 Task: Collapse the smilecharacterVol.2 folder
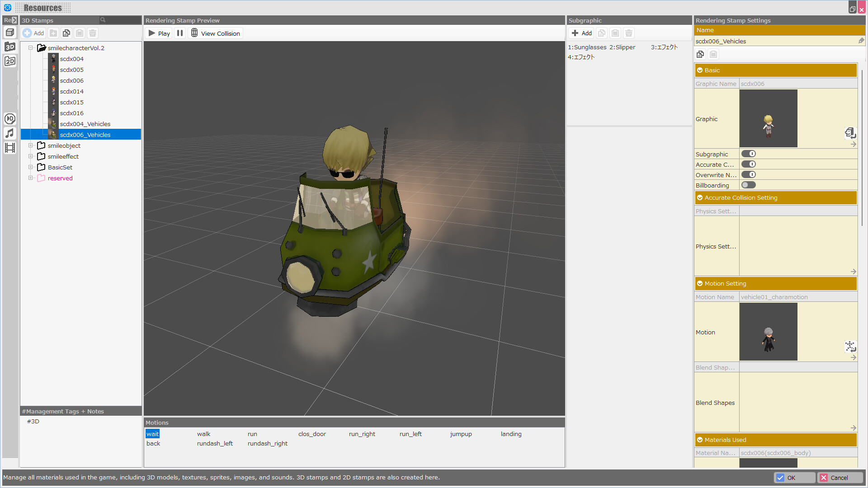click(x=31, y=47)
